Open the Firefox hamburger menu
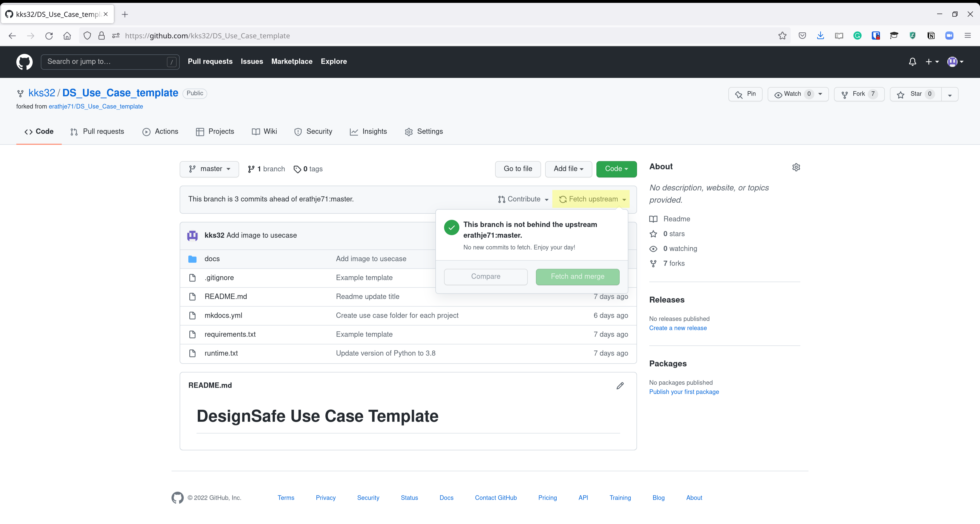980x524 pixels. 967,36
